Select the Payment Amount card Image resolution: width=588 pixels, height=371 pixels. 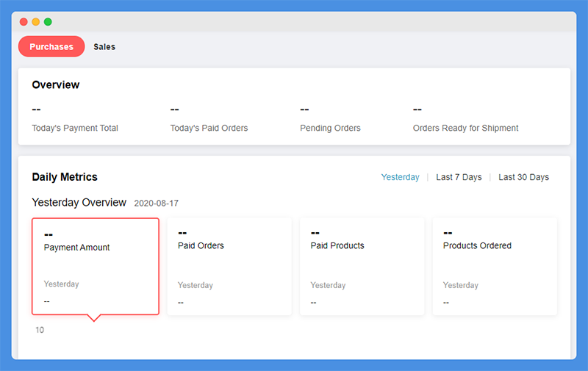(x=96, y=267)
